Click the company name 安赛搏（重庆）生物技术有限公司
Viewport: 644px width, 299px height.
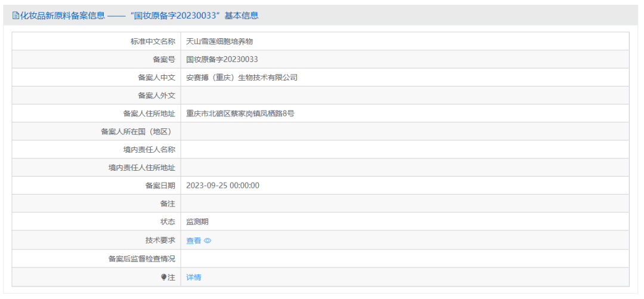tap(242, 78)
